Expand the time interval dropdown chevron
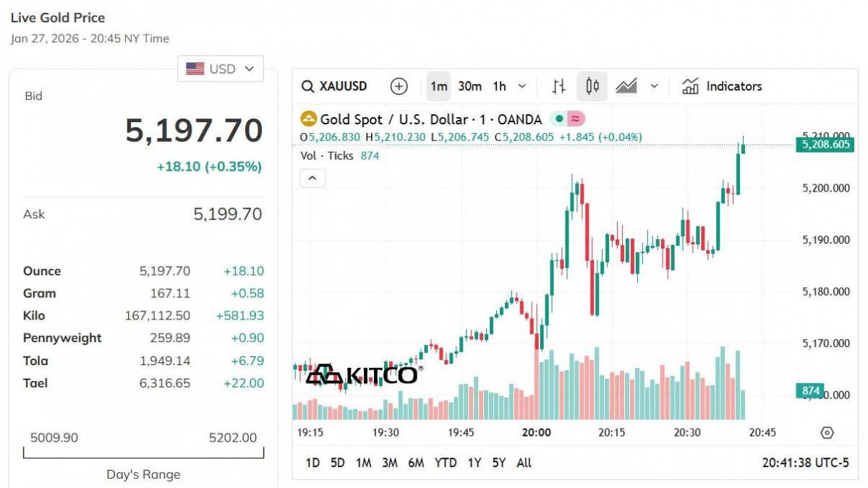The width and height of the screenshot is (868, 488). (522, 87)
